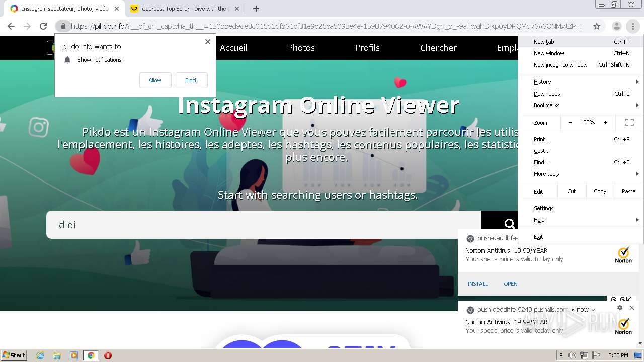Viewport: 644px width, 362px height.
Task: Expand the Bookmarks submenu
Action: pyautogui.click(x=581, y=105)
